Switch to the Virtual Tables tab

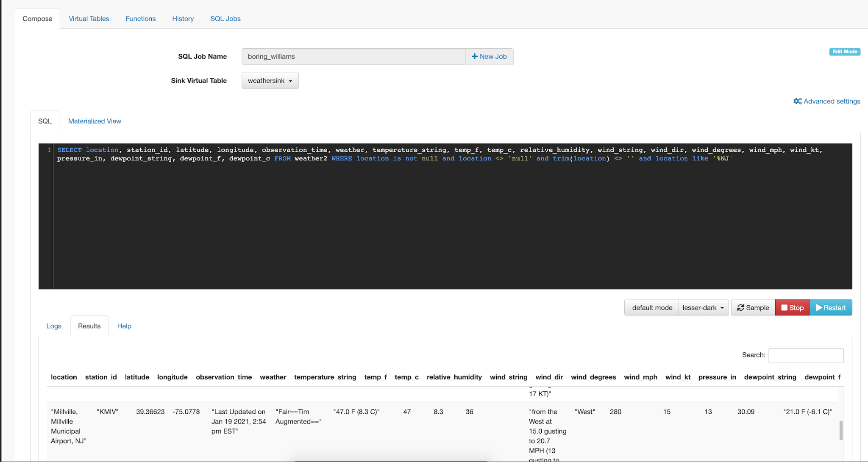click(89, 19)
